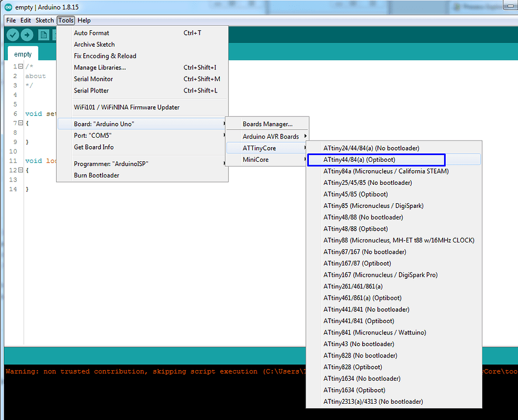
Task: Click the Arduino logo in title bar
Action: (x=8, y=7)
